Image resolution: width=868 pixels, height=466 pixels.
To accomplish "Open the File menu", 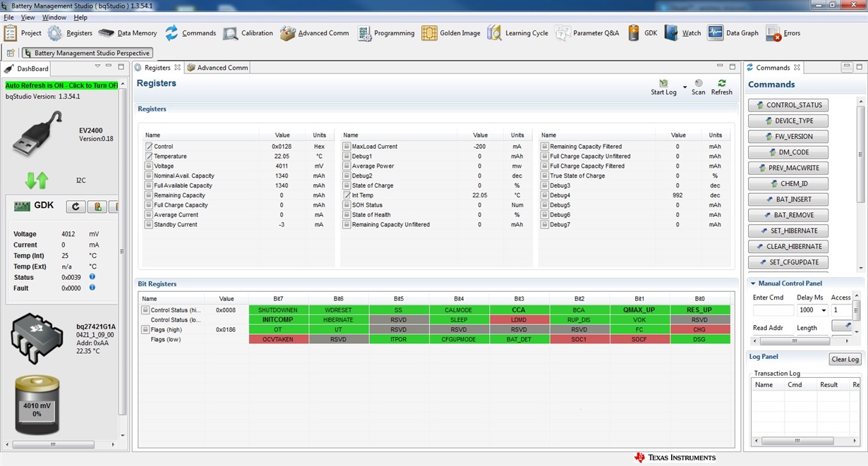I will coord(8,17).
